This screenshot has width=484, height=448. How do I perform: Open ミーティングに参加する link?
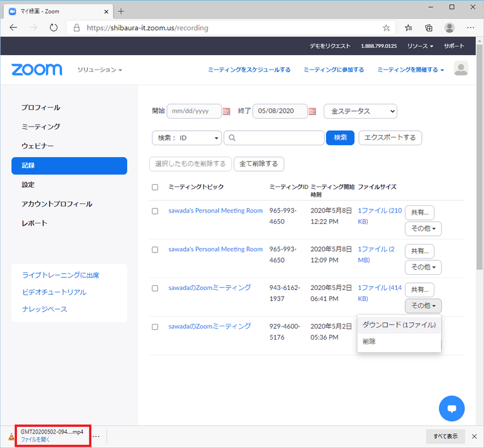tap(334, 70)
